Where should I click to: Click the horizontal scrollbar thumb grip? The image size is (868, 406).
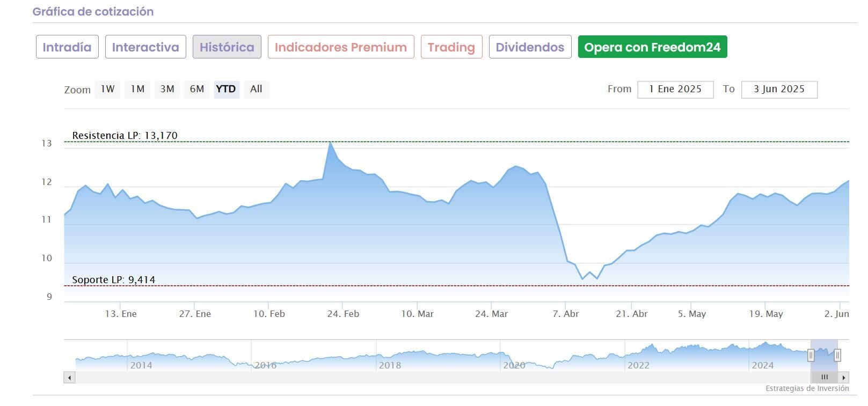click(824, 378)
